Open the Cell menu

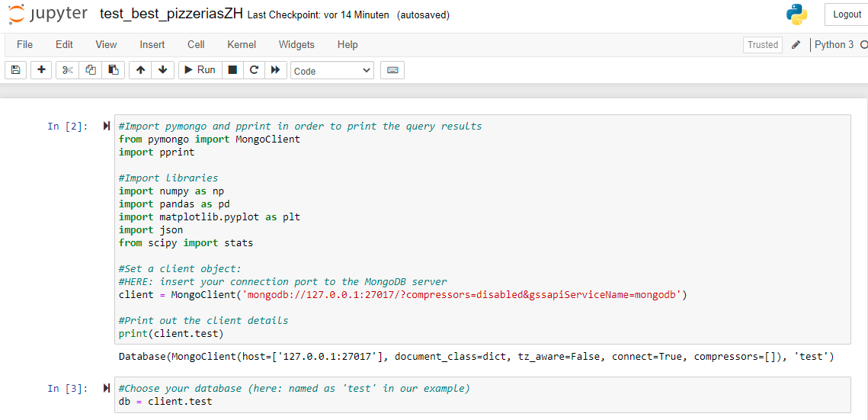[x=196, y=45]
